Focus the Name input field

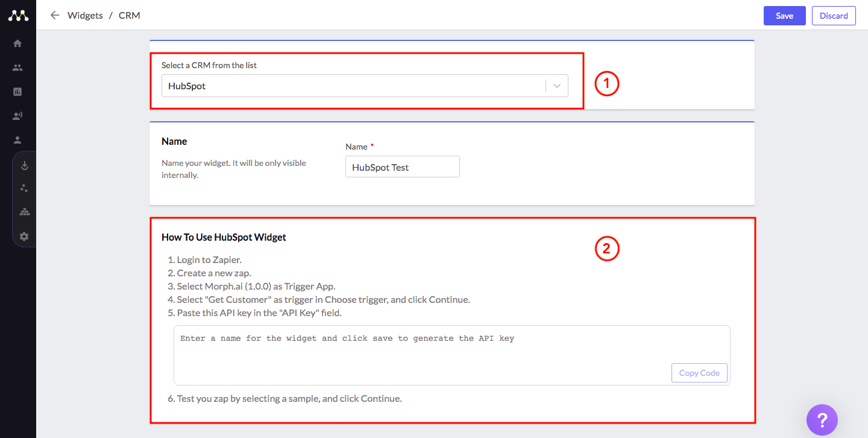(x=403, y=167)
